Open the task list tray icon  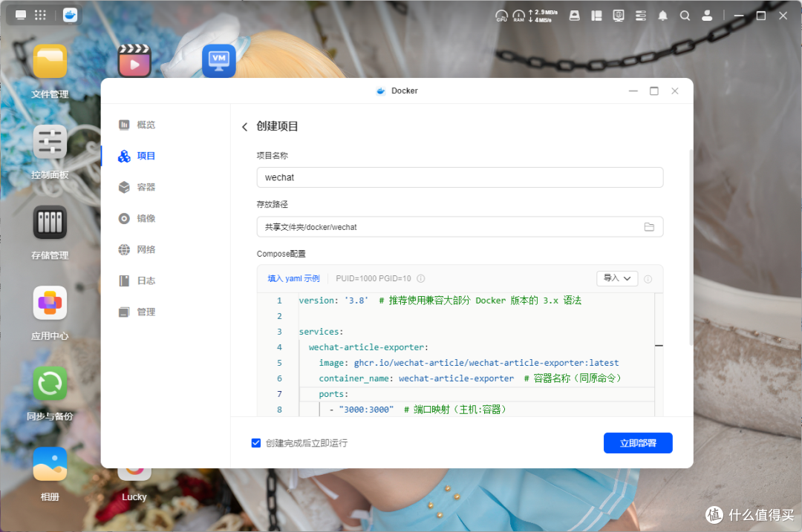640,16
